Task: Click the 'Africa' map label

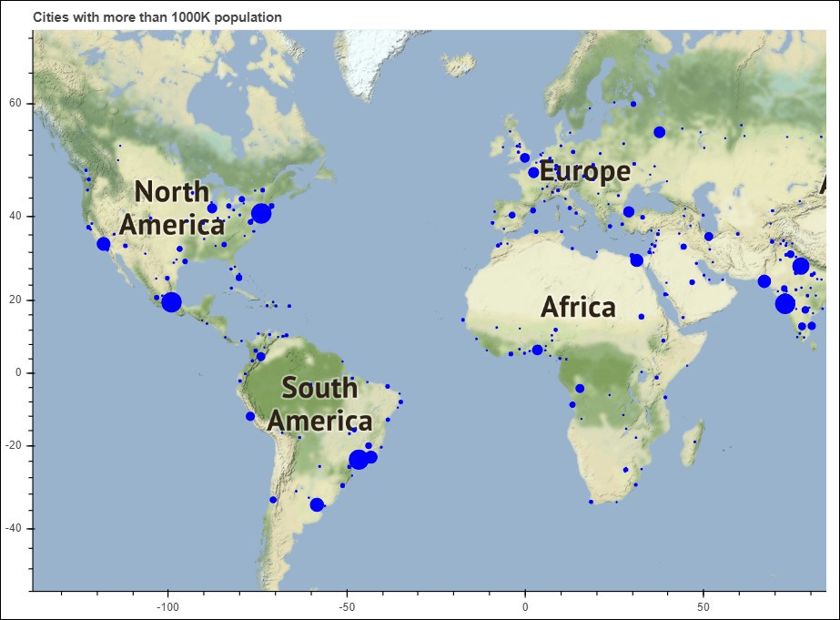Action: [x=578, y=307]
